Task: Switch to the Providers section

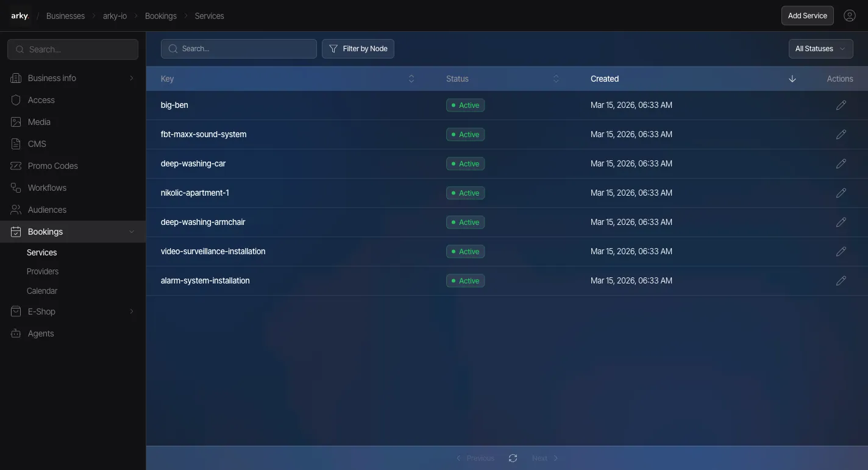Action: click(42, 271)
